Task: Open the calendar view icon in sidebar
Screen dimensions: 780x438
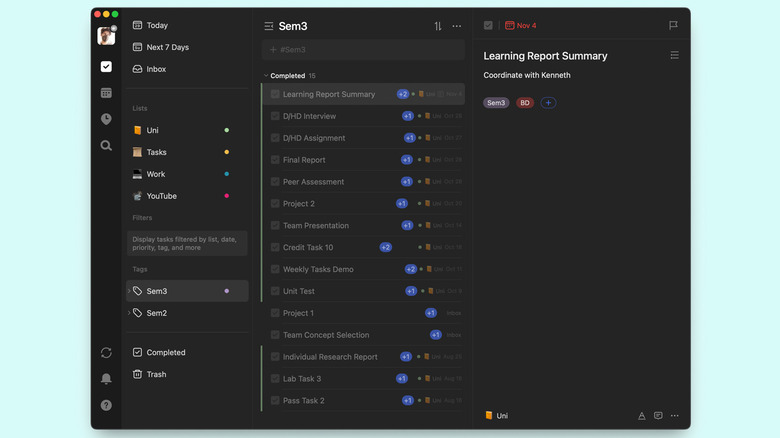Action: [x=106, y=93]
